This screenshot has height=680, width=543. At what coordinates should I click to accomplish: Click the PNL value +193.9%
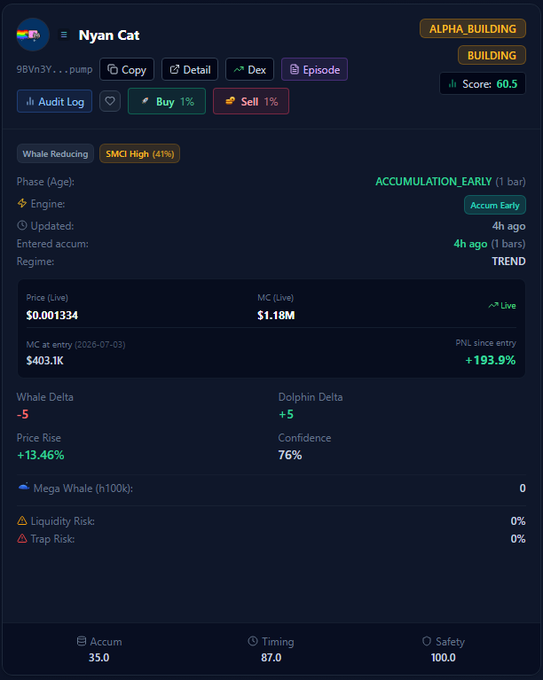tap(490, 360)
